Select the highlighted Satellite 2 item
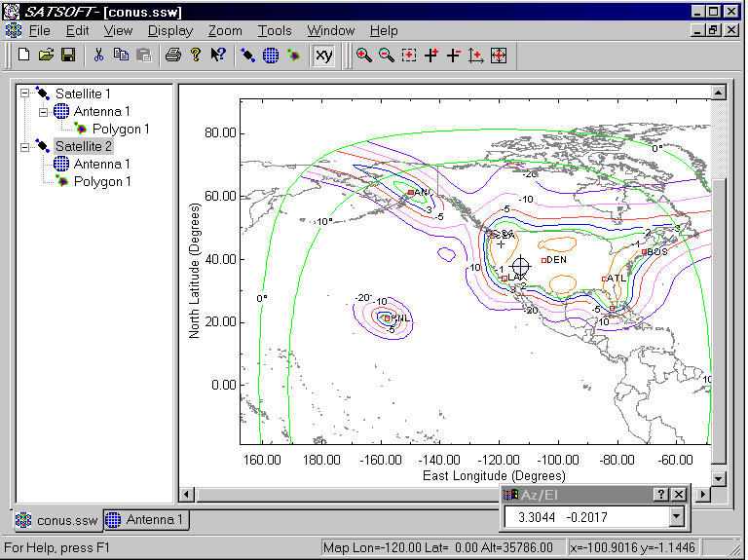 point(84,146)
